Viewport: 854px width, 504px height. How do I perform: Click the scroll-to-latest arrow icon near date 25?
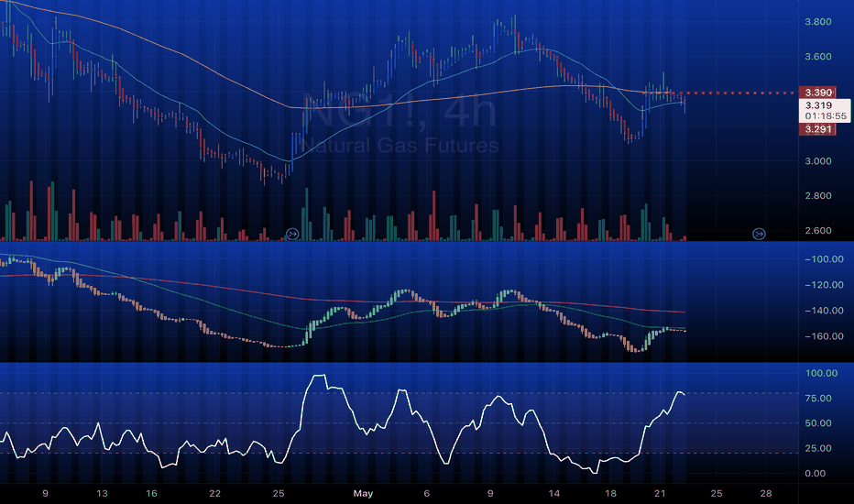pos(292,235)
